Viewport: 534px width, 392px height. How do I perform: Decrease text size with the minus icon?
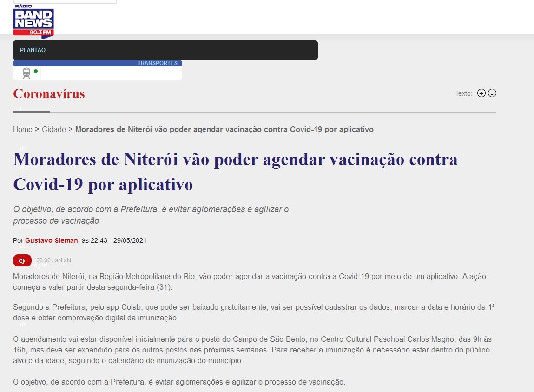click(x=492, y=93)
